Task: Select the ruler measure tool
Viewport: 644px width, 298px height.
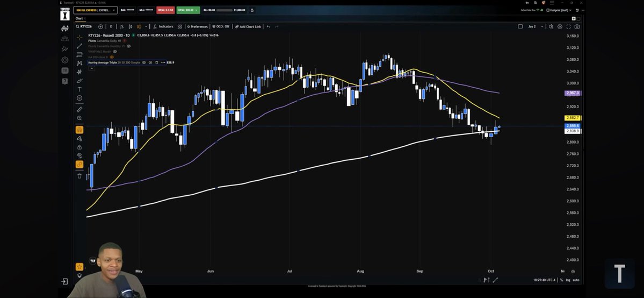Action: 79,110
